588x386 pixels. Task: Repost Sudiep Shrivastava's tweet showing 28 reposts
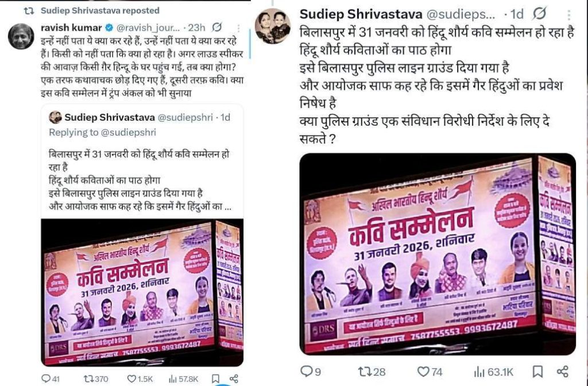click(372, 372)
